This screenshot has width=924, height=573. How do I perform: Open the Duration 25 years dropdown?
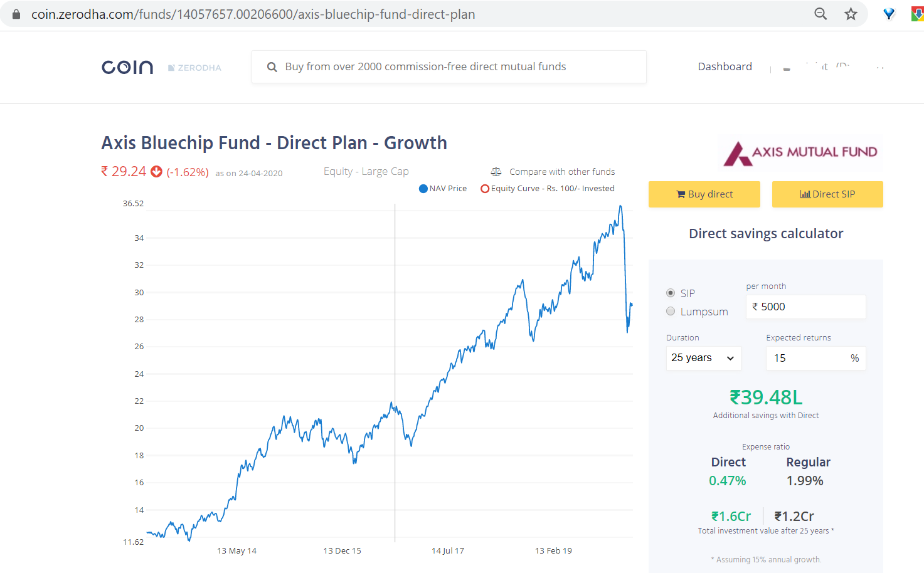pyautogui.click(x=703, y=358)
